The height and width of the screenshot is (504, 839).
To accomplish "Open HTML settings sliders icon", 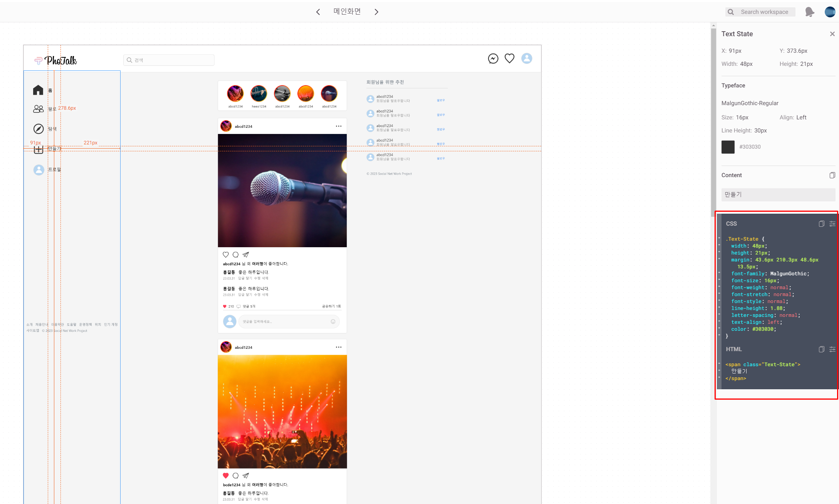I will pyautogui.click(x=832, y=349).
